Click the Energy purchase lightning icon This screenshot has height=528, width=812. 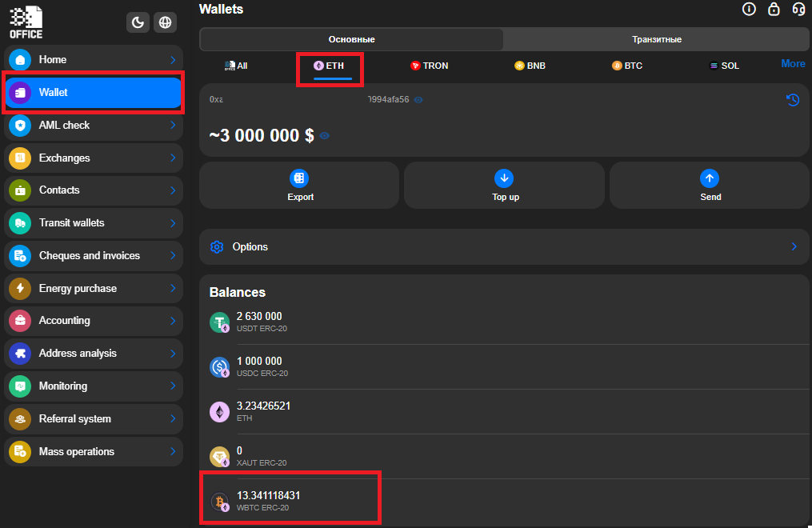click(x=20, y=288)
